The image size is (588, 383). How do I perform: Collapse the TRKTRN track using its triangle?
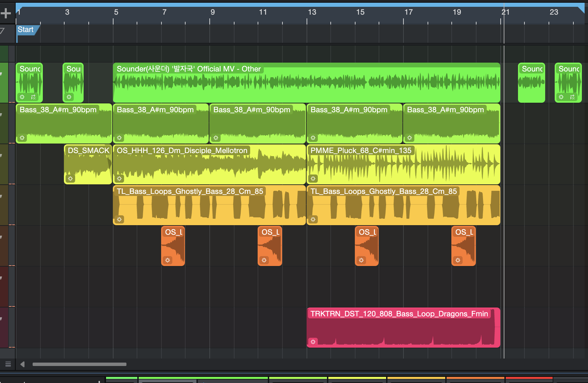[x=1, y=319]
